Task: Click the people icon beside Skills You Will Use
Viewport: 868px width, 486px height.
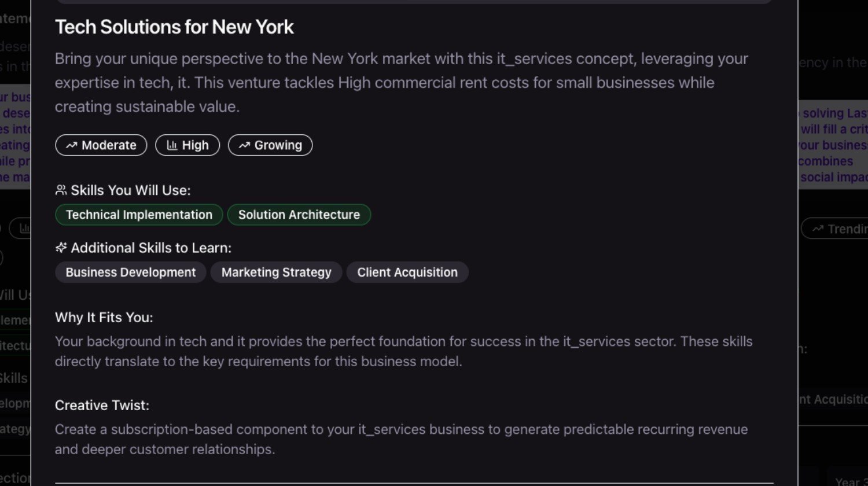Action: coord(61,190)
